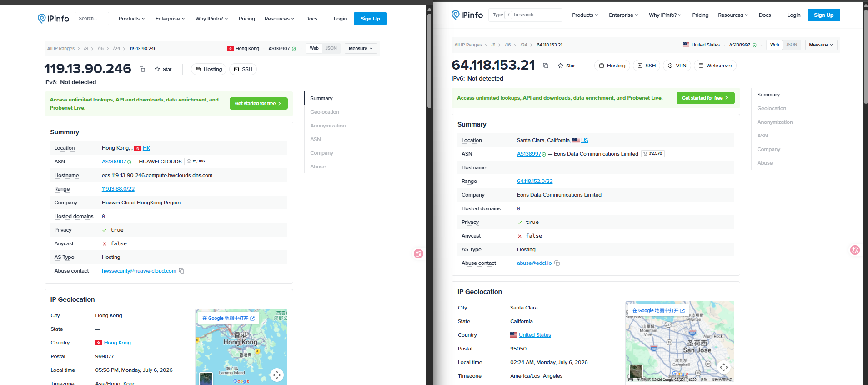
Task: Open AS136907 link in Summary table
Action: (114, 162)
